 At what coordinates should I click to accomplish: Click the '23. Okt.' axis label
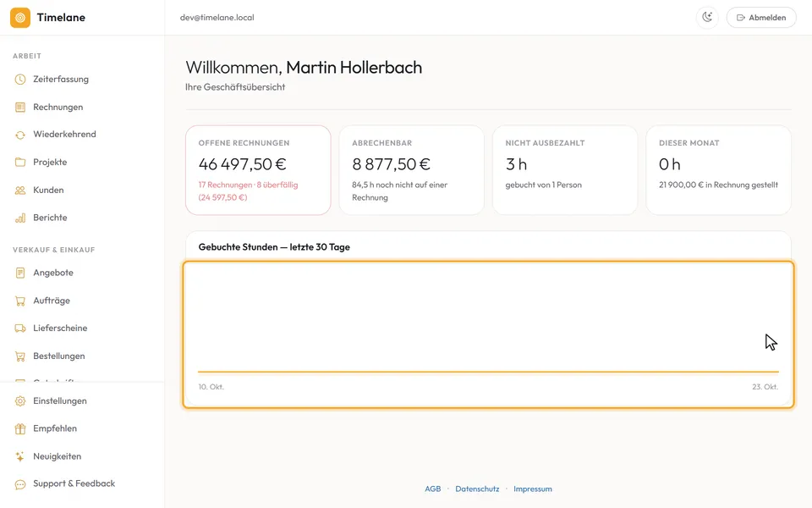pyautogui.click(x=765, y=387)
